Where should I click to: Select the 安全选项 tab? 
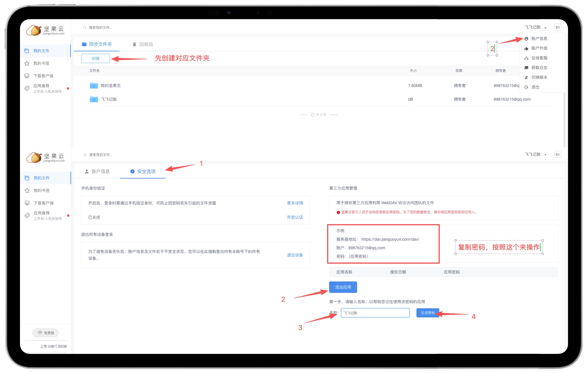(143, 171)
